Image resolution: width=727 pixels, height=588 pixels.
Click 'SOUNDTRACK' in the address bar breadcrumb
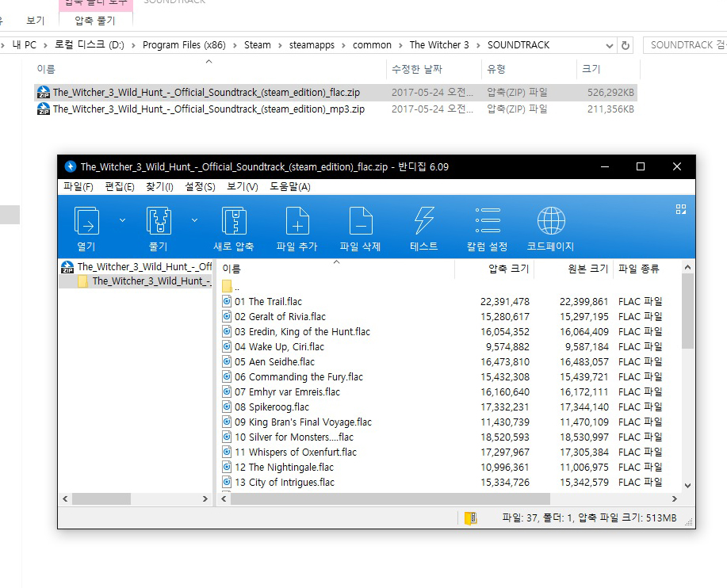(518, 45)
